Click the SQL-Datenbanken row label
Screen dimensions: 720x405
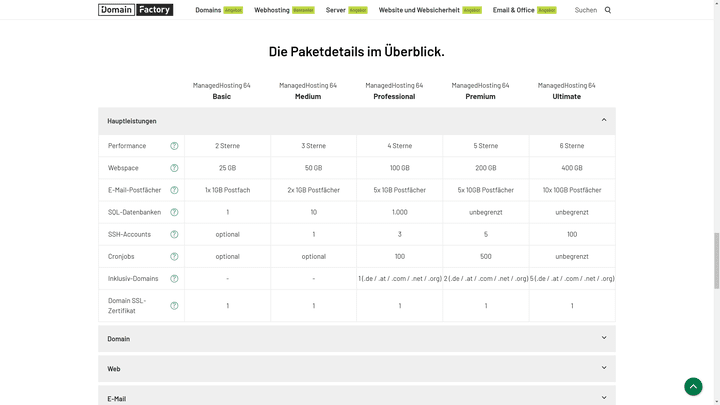(x=135, y=212)
